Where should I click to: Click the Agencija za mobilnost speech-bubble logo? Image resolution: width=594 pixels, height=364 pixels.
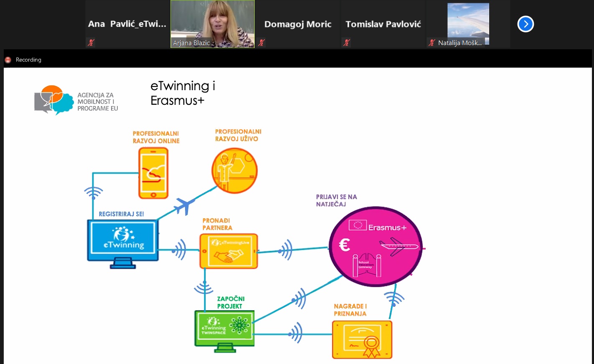[x=53, y=100]
